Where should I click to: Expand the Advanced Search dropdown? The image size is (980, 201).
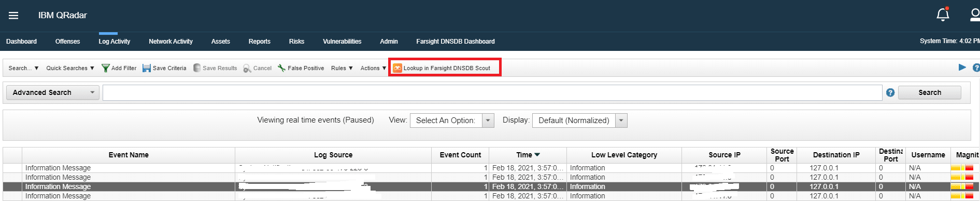(52, 92)
